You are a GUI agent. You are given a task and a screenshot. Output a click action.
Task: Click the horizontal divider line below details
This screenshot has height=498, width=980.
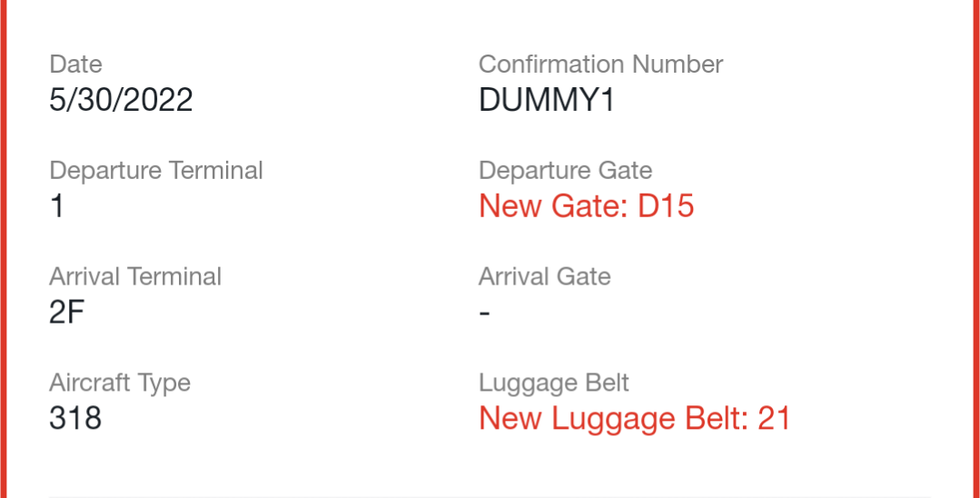(490, 497)
